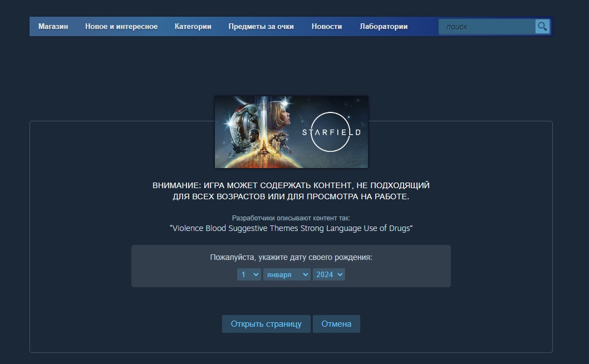Open the birth month dropdown showing января
This screenshot has height=364, width=589.
(x=287, y=274)
